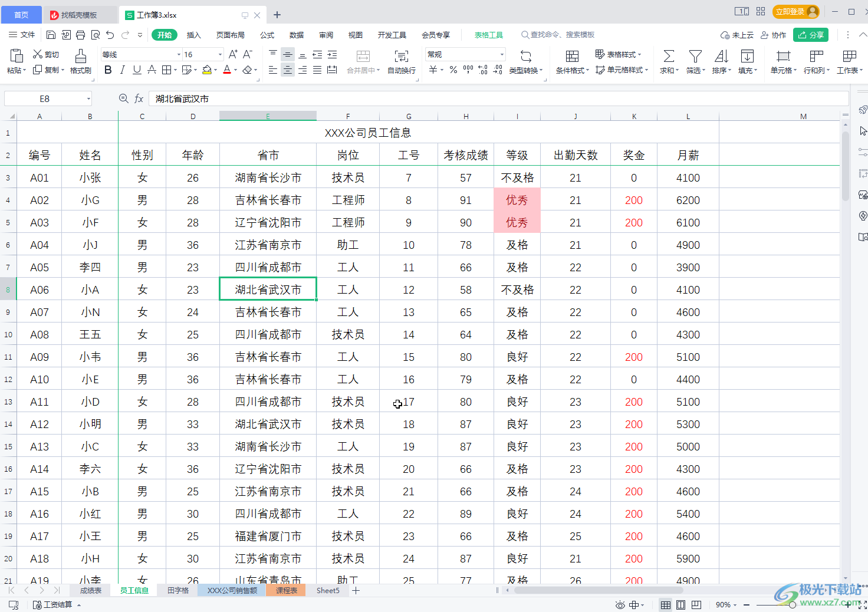Click the Filter (筛选) funnel icon

click(695, 56)
